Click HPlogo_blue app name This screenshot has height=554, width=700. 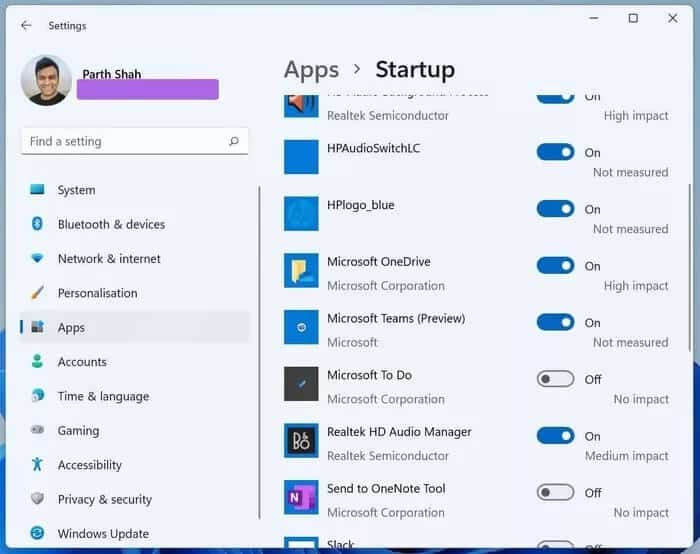[x=361, y=205]
